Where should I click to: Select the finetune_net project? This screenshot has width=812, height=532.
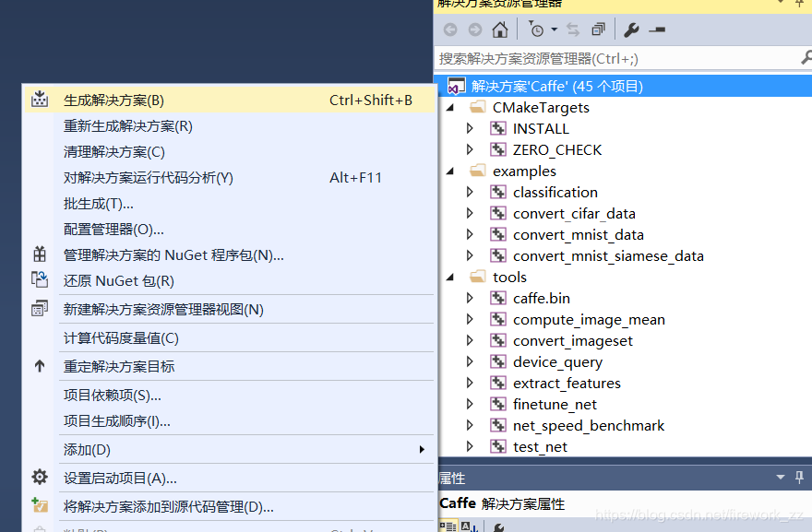[x=555, y=405]
